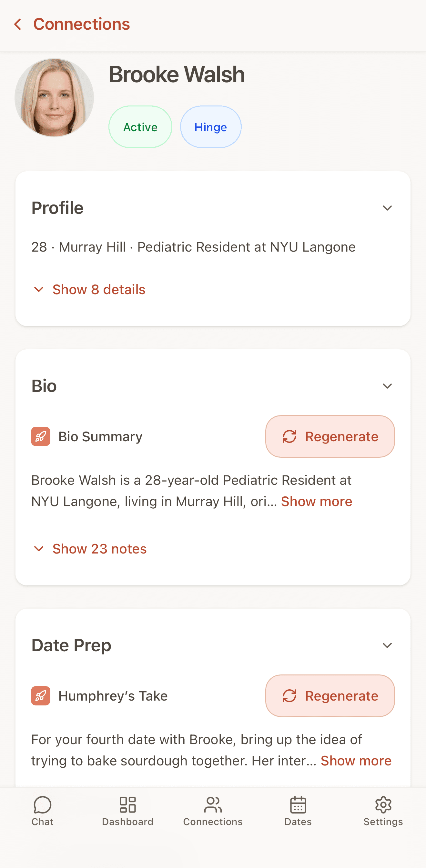426x868 pixels.
Task: Tap the Hinge source badge
Action: 211,127
